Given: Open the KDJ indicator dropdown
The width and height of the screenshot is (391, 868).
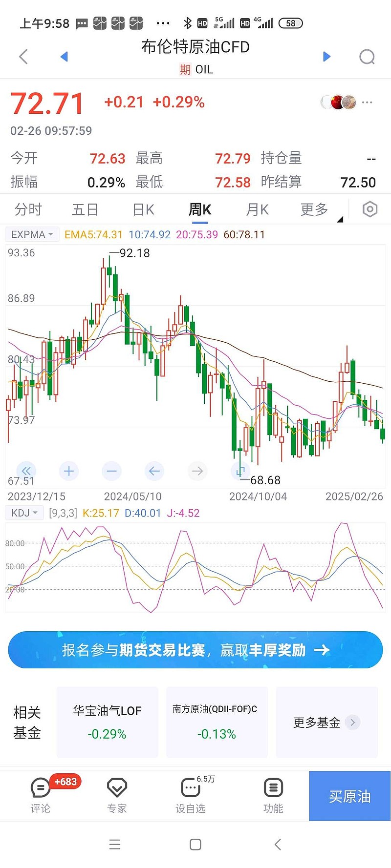Looking at the screenshot, I should 24,513.
